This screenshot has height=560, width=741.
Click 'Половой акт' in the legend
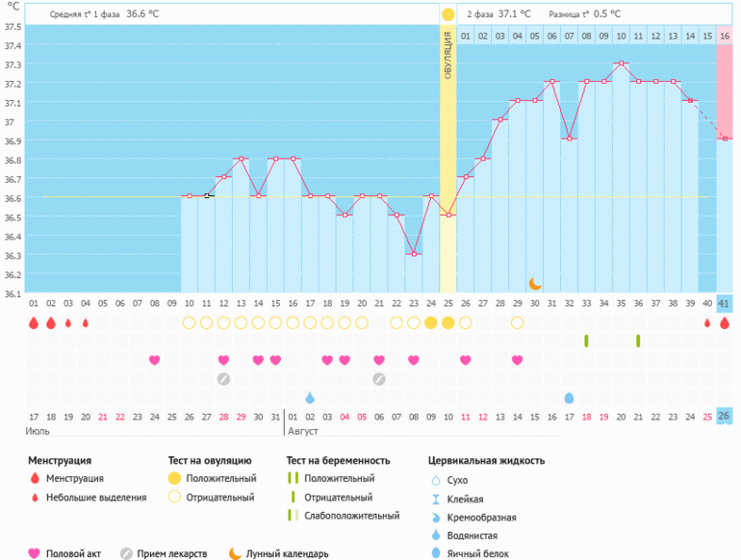73,553
